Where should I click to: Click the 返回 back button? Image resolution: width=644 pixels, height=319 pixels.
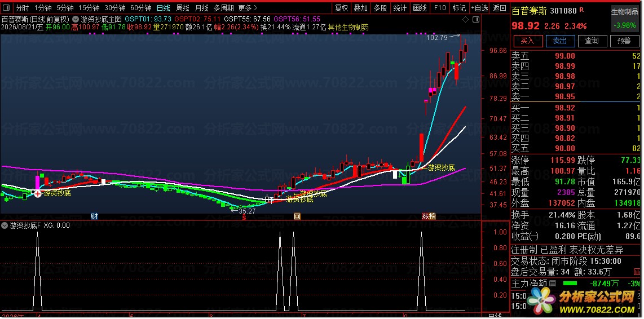tap(500, 8)
